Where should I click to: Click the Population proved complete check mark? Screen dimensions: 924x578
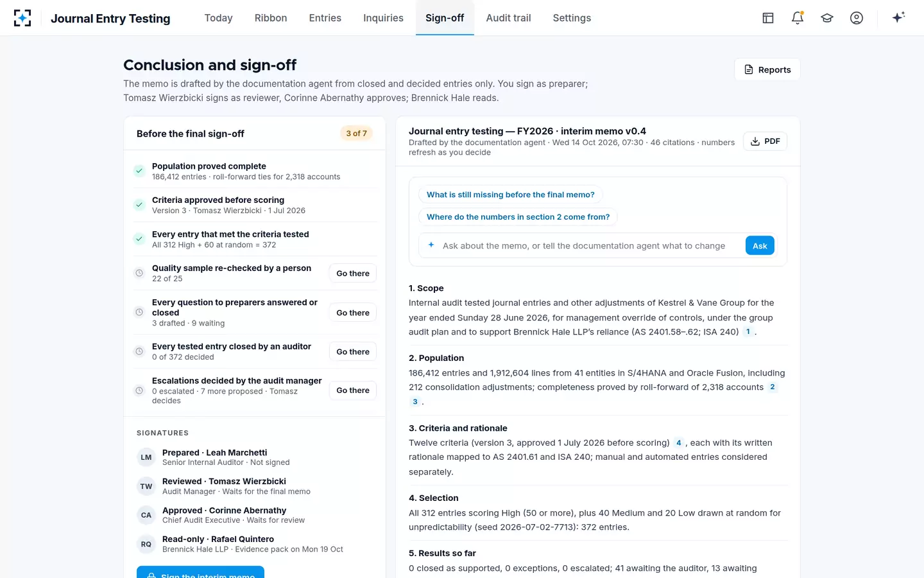[139, 171]
